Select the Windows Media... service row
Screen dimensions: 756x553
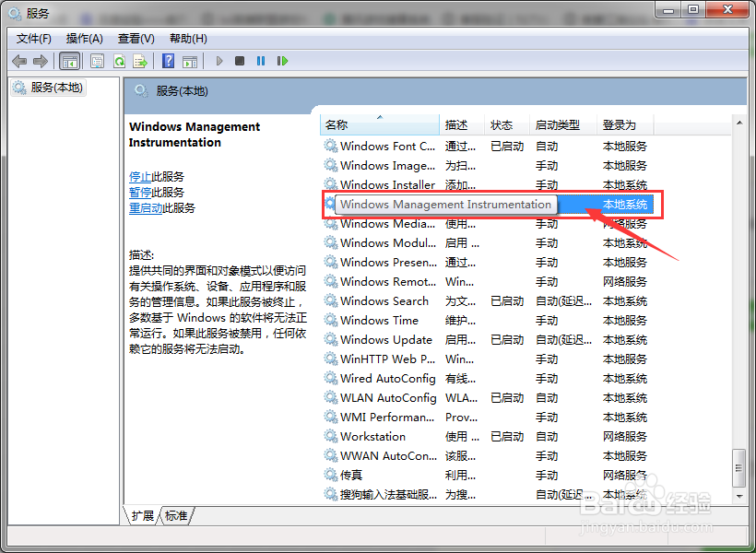(486, 224)
